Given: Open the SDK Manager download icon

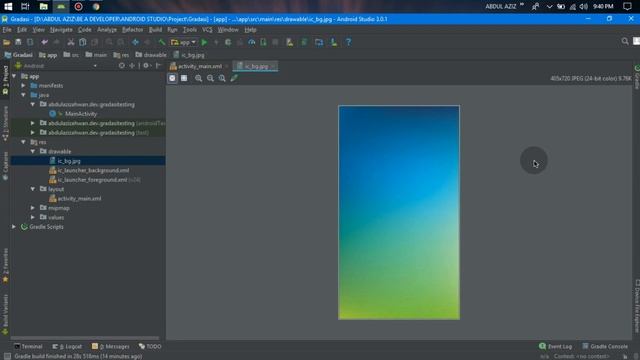Looking at the screenshot, I should click(334, 42).
